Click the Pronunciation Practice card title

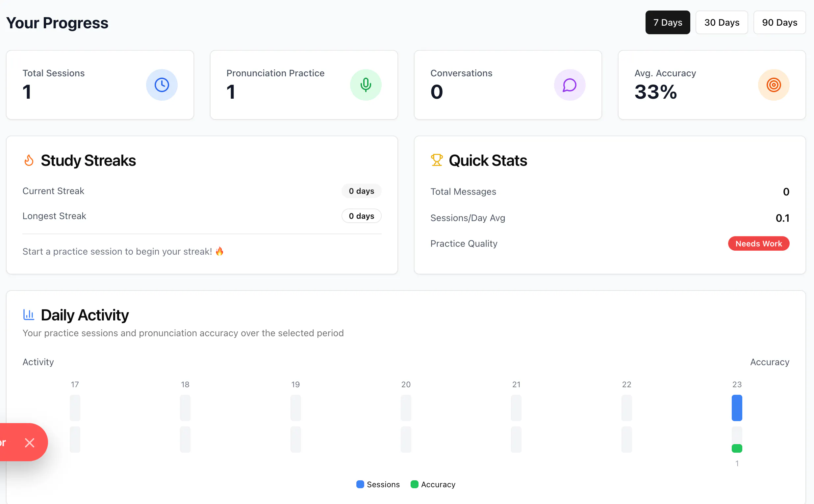pyautogui.click(x=275, y=73)
